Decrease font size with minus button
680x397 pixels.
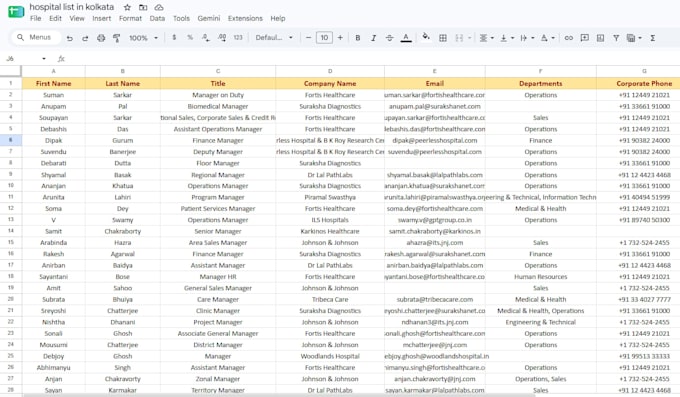click(308, 38)
